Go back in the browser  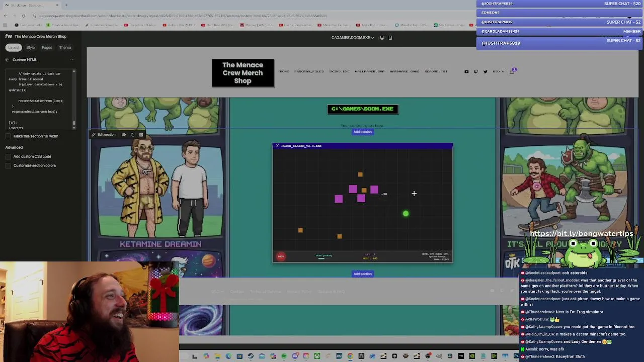pyautogui.click(x=6, y=16)
